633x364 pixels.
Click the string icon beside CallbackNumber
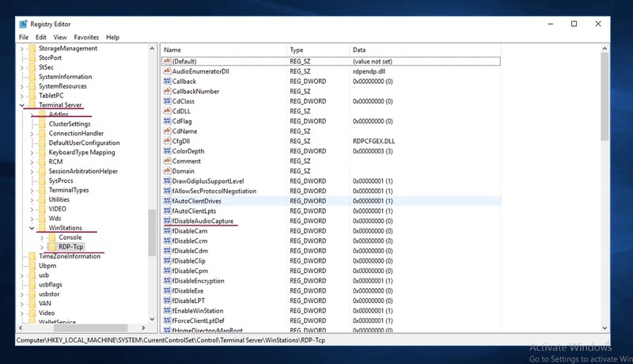[x=167, y=91]
